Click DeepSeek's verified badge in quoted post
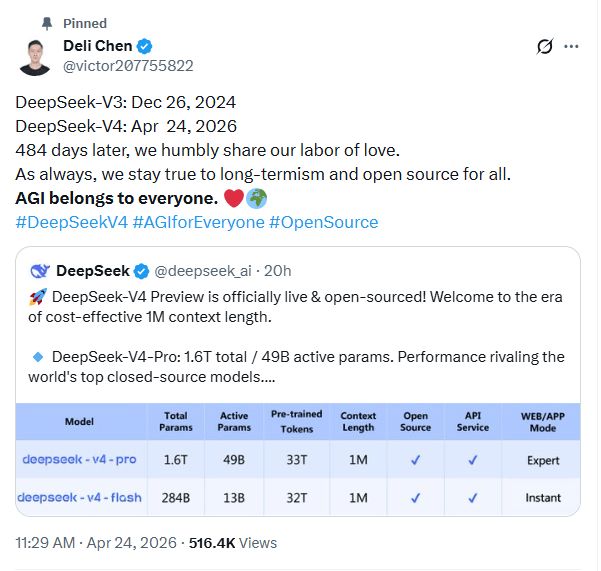Image resolution: width=601 pixels, height=571 pixels. (141, 271)
